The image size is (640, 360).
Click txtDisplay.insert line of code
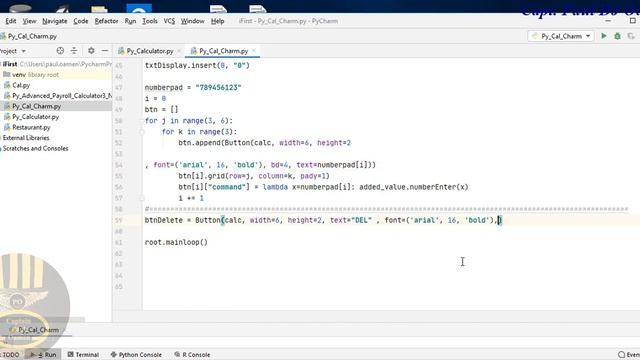click(197, 65)
